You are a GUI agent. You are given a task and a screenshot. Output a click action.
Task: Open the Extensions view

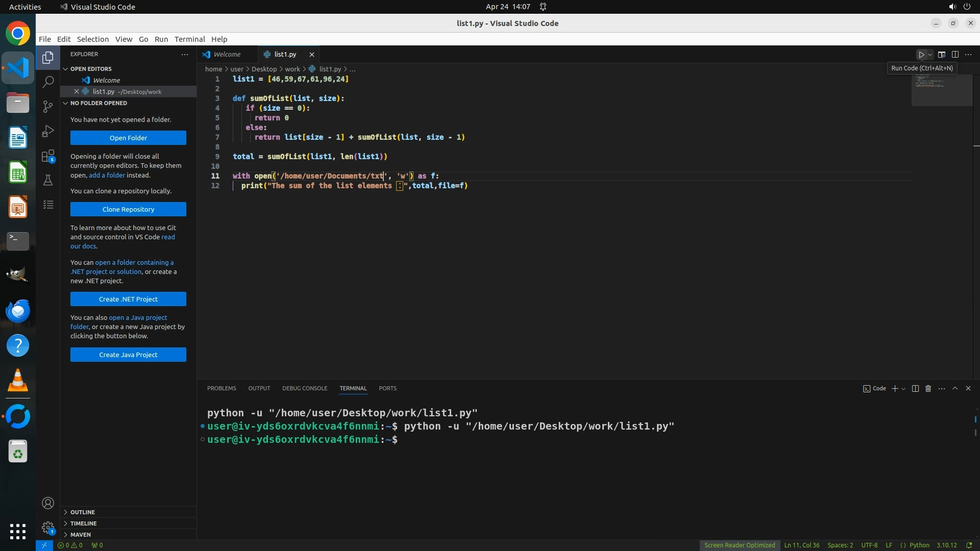[48, 156]
